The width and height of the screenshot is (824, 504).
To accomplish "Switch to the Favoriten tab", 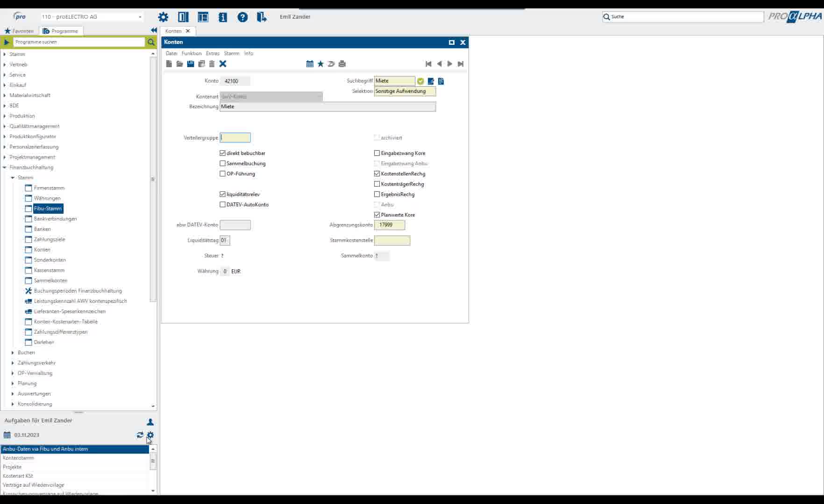I will (19, 31).
